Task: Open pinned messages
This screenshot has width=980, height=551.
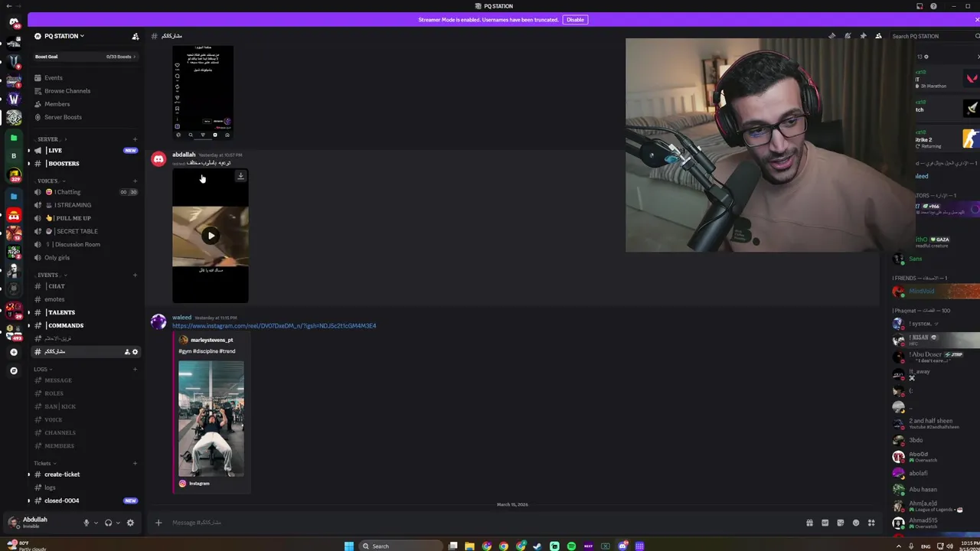Action: pyautogui.click(x=863, y=36)
